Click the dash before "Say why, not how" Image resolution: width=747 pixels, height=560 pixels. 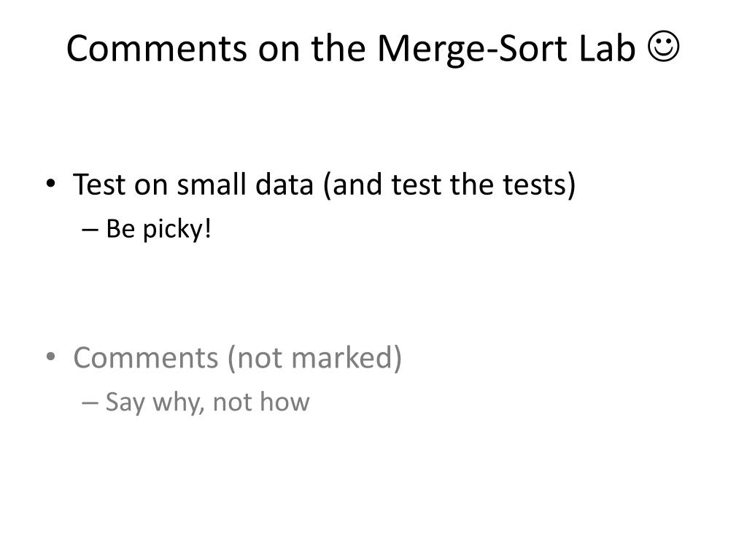(x=90, y=402)
